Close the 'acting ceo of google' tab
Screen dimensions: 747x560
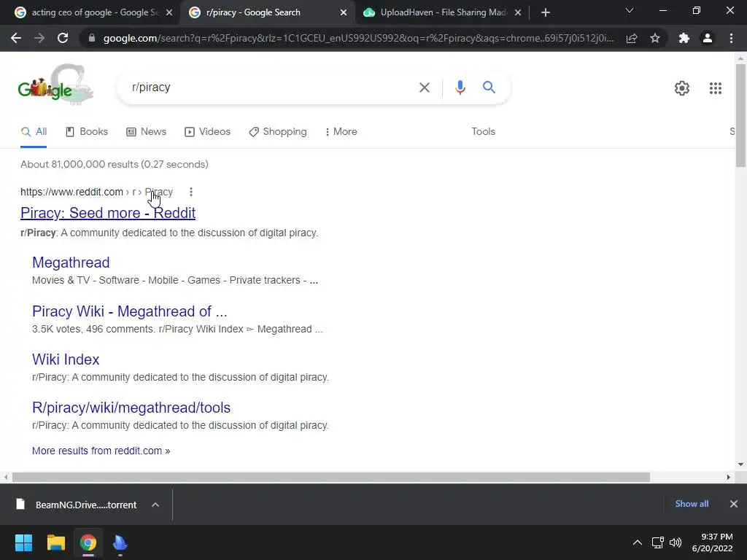coord(169,12)
